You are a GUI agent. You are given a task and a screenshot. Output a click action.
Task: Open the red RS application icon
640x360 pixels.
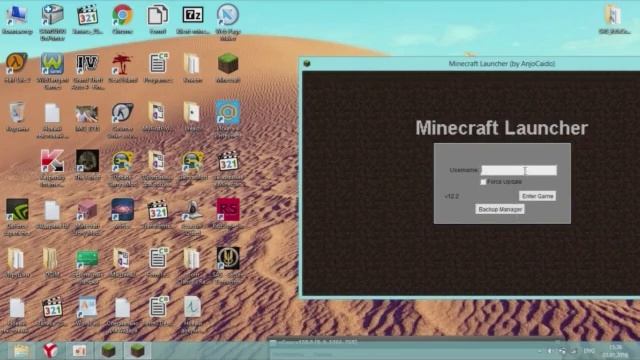pos(228,209)
